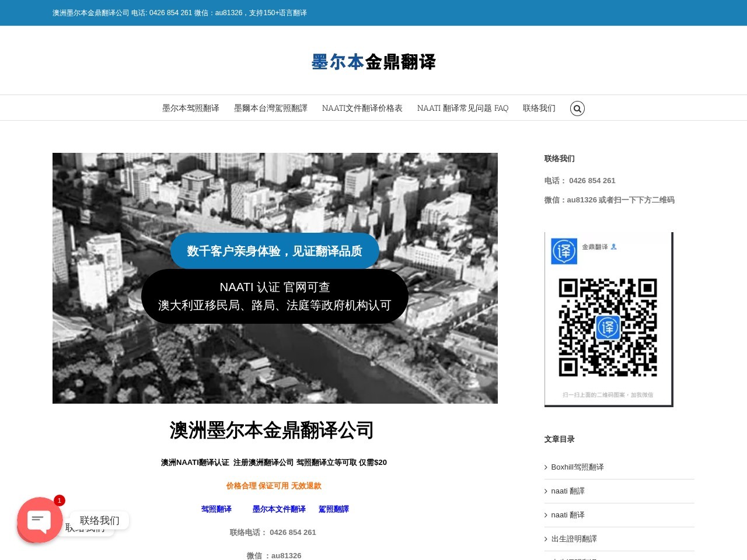Select 联络我们 in navigation bar
Viewport: 747px width, 560px height.
pos(539,108)
